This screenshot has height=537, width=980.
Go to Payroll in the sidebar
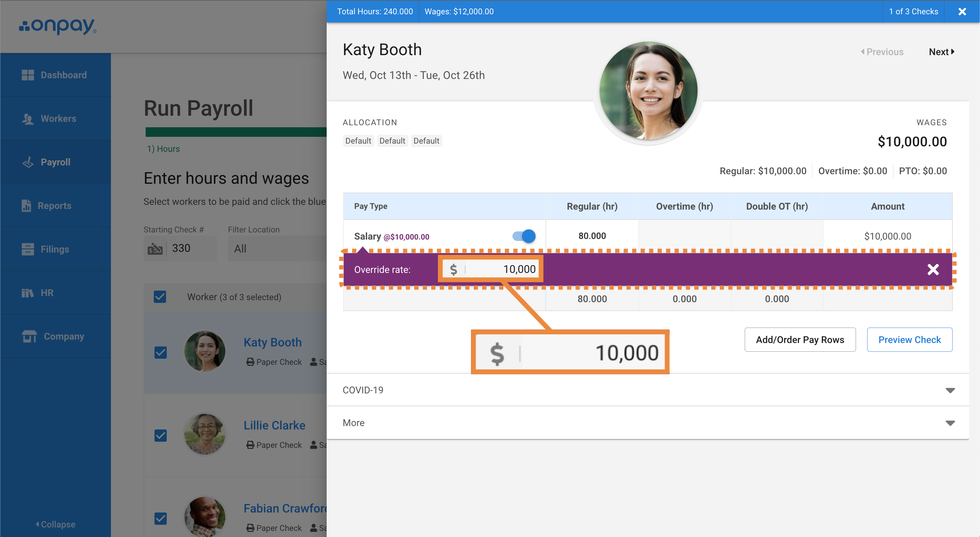(x=55, y=162)
